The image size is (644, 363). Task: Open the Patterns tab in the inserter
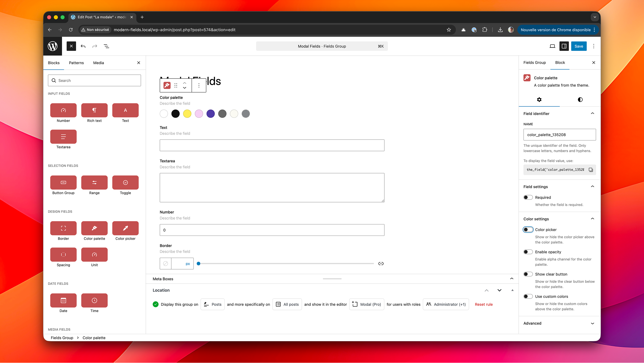[76, 63]
